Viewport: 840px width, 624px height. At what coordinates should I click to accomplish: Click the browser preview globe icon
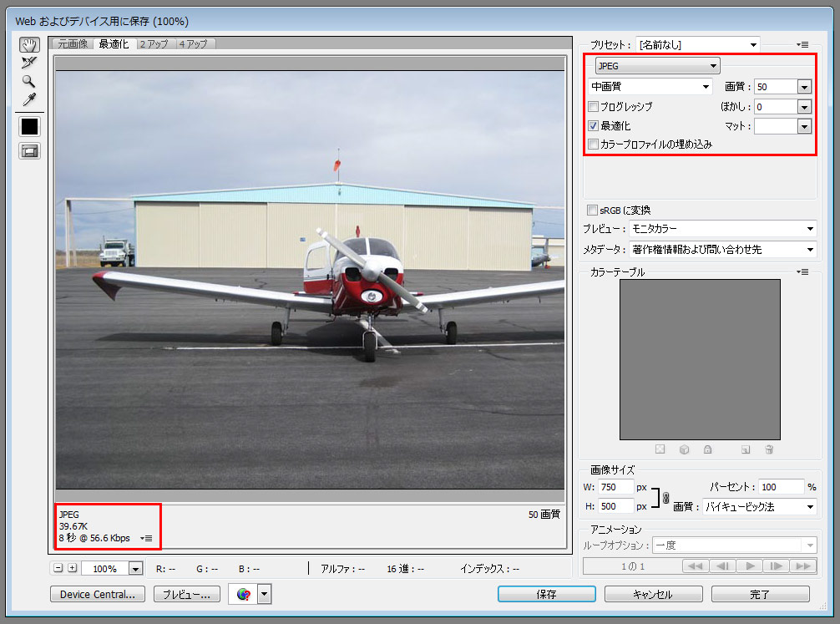(244, 594)
